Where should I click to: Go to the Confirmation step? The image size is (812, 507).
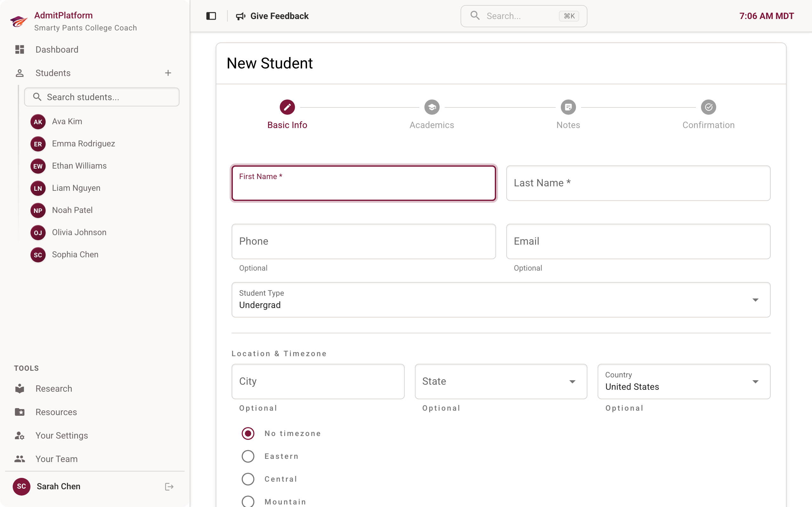[x=708, y=107]
